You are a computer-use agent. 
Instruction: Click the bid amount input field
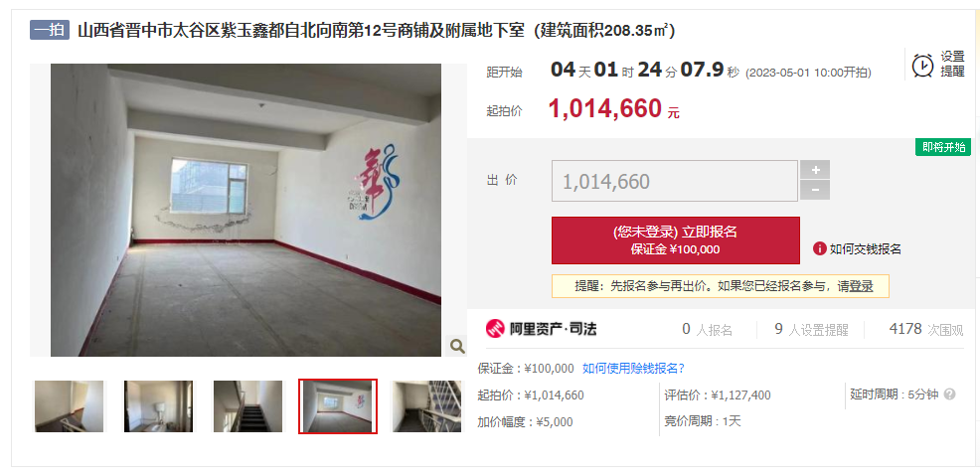[x=675, y=181]
